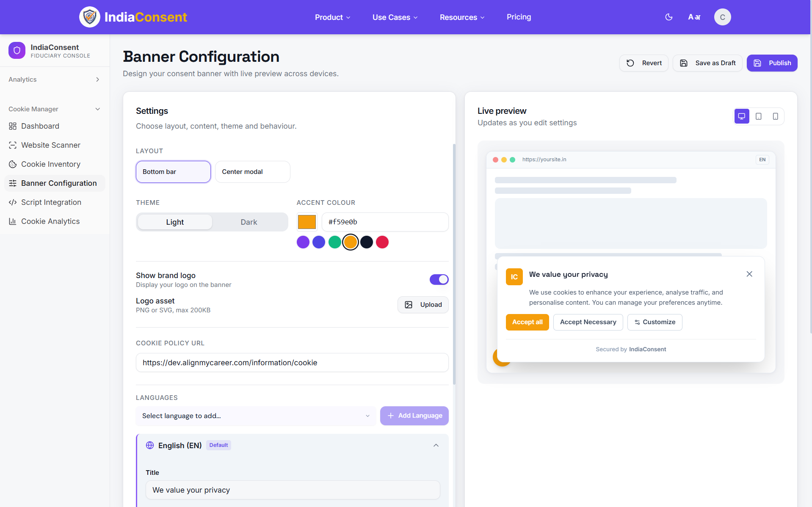Open the Product dropdown menu
This screenshot has width=812, height=507.
click(333, 17)
